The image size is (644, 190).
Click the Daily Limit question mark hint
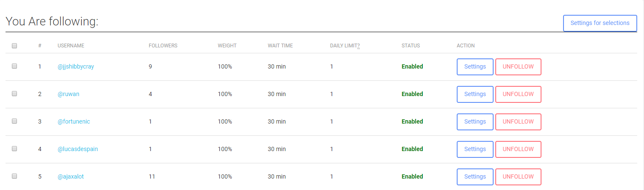pos(358,46)
